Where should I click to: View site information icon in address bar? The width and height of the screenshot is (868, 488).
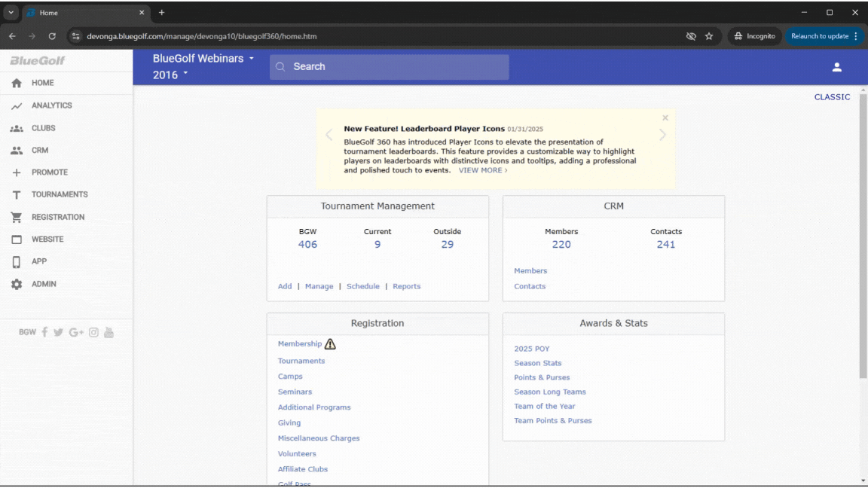pos(76,36)
